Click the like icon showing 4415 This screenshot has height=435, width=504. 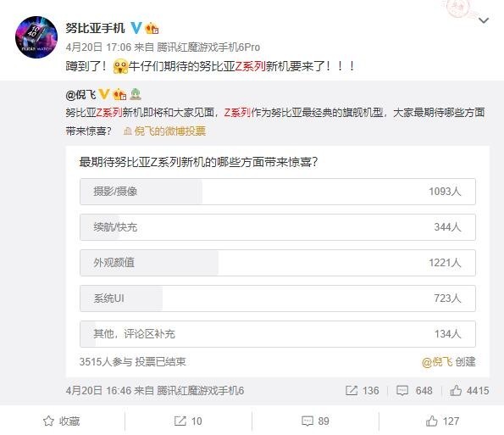pyautogui.click(x=456, y=390)
